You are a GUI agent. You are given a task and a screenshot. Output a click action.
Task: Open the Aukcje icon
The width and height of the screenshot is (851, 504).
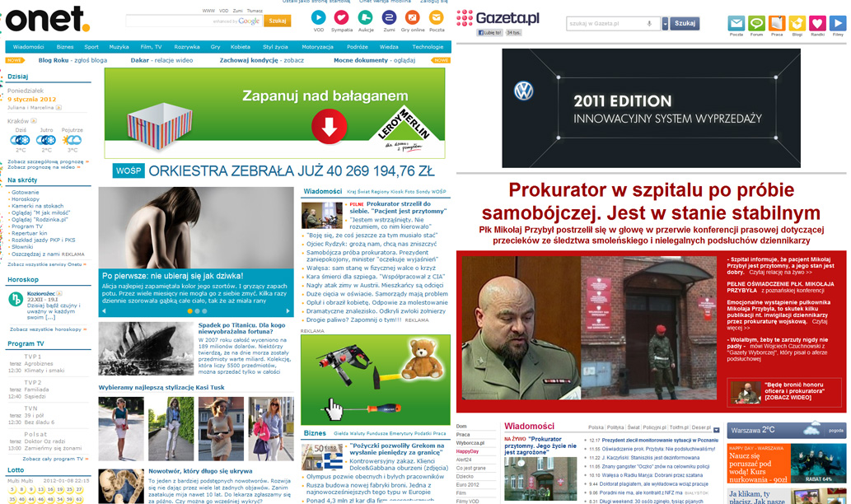point(366,18)
